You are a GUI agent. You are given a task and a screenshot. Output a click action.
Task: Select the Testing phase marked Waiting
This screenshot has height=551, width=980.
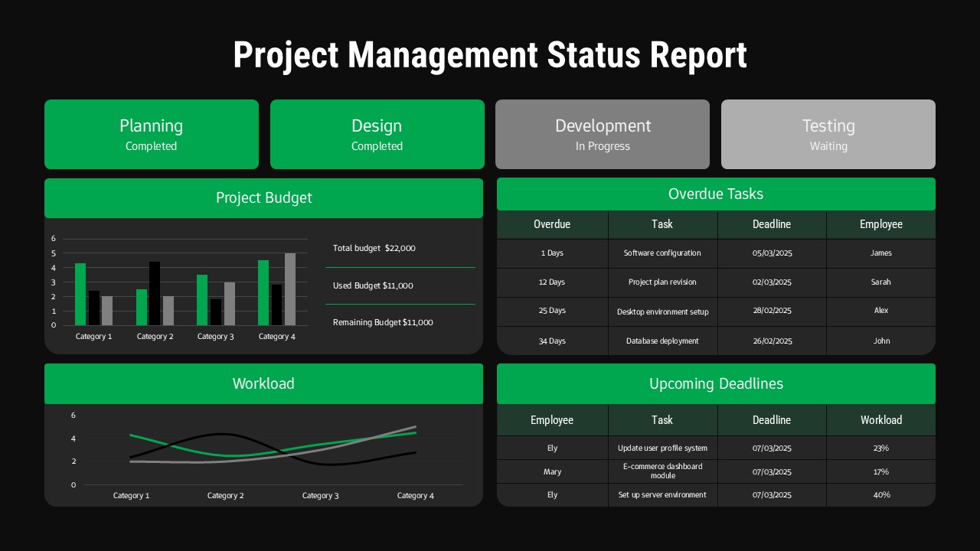828,134
